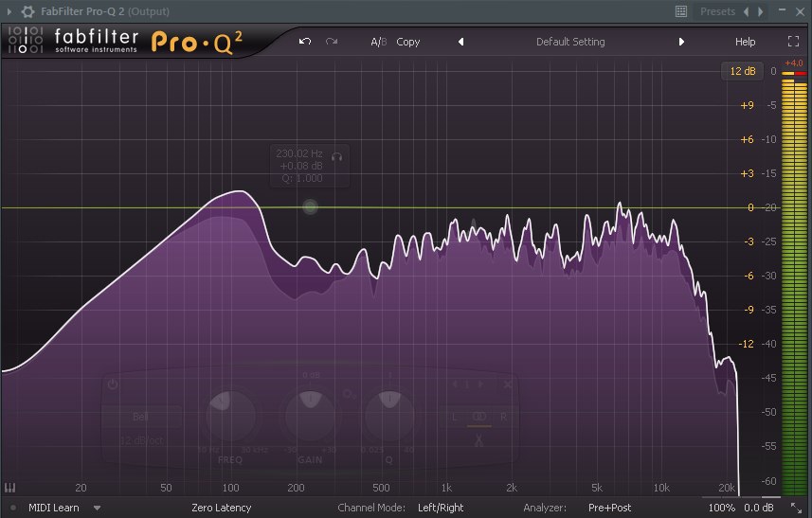Open Analyzer Pre+Post settings

tap(609, 509)
